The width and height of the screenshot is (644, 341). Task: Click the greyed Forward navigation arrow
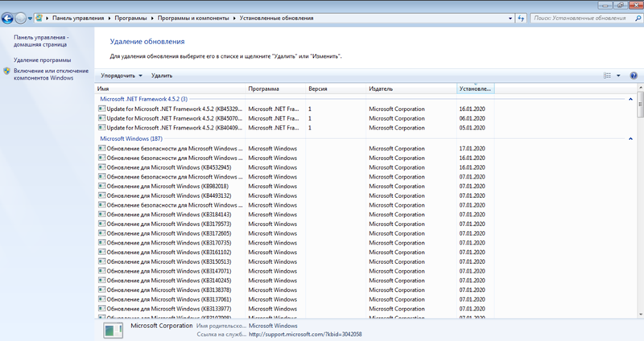[20, 18]
